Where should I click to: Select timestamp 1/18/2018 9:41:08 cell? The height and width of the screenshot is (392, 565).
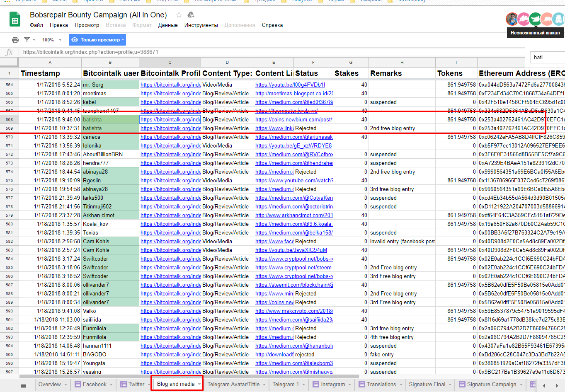coord(50,311)
